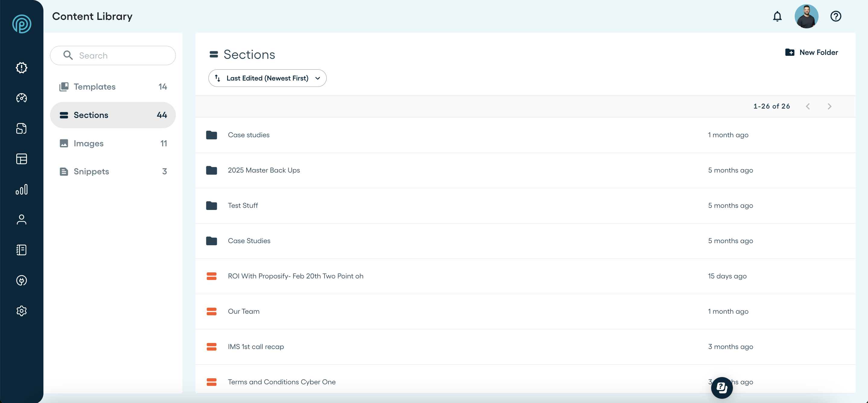Open the settings gear icon
This screenshot has width=868, height=403.
pos(22,311)
